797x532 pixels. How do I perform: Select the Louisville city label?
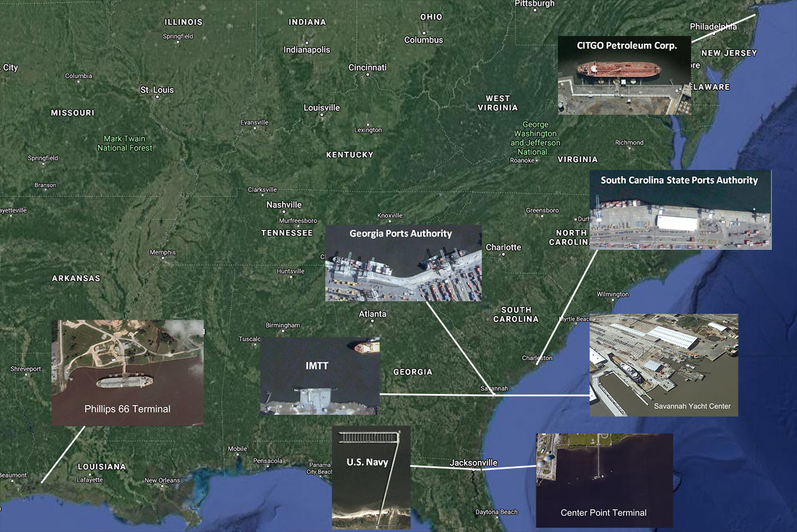[322, 108]
